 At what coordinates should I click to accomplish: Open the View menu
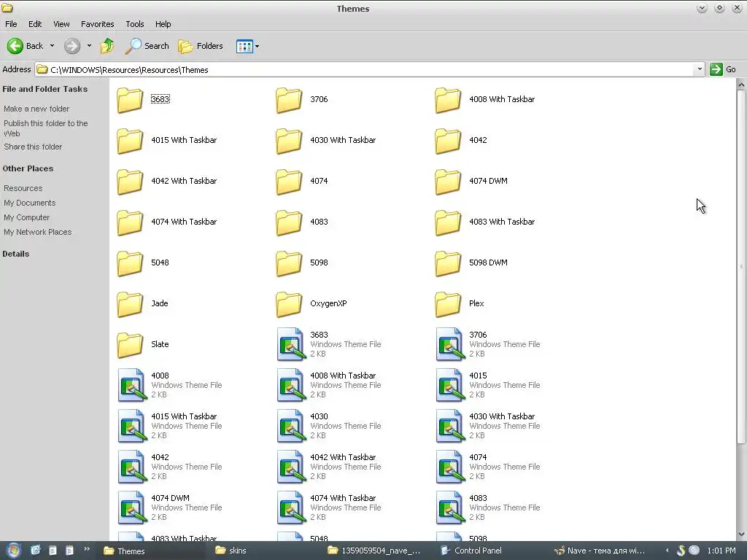pos(61,24)
